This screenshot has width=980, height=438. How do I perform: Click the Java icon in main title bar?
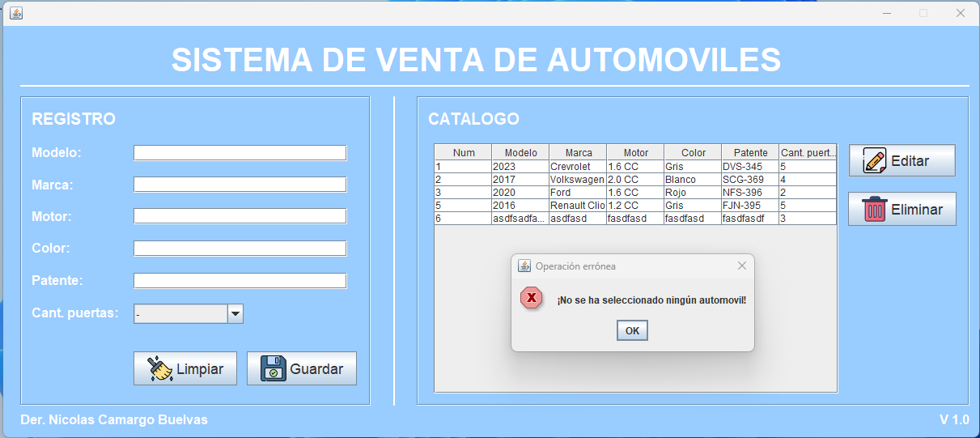[x=15, y=12]
